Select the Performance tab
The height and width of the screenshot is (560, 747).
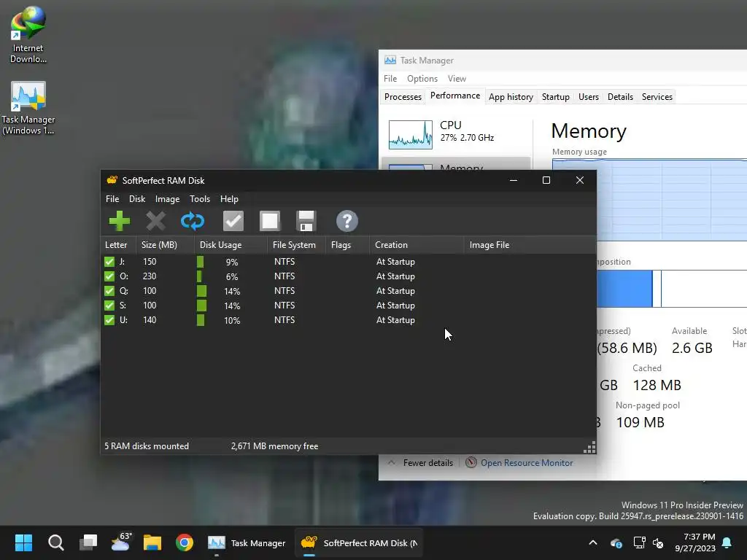click(455, 96)
